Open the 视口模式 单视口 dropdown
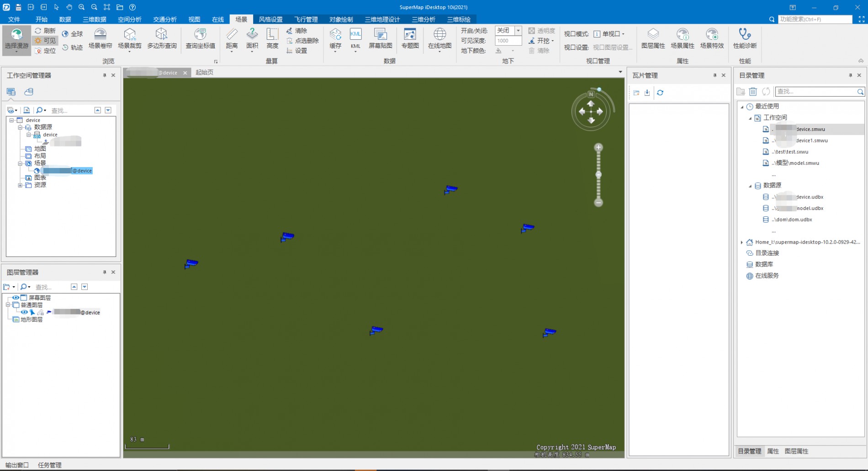 tap(609, 34)
